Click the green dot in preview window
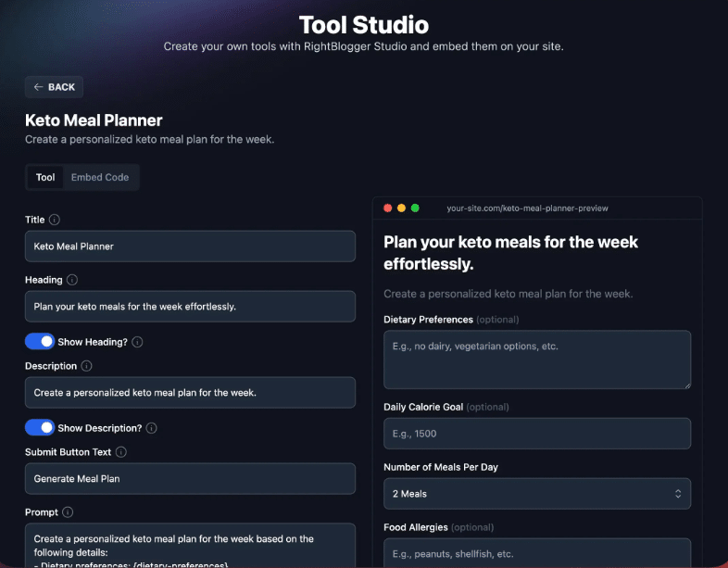728x568 pixels. [x=415, y=208]
